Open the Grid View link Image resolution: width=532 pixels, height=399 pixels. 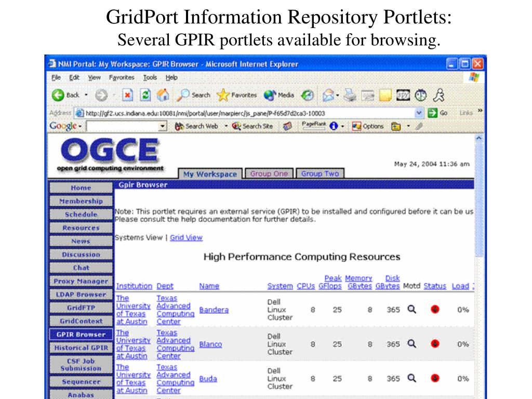[x=186, y=237]
